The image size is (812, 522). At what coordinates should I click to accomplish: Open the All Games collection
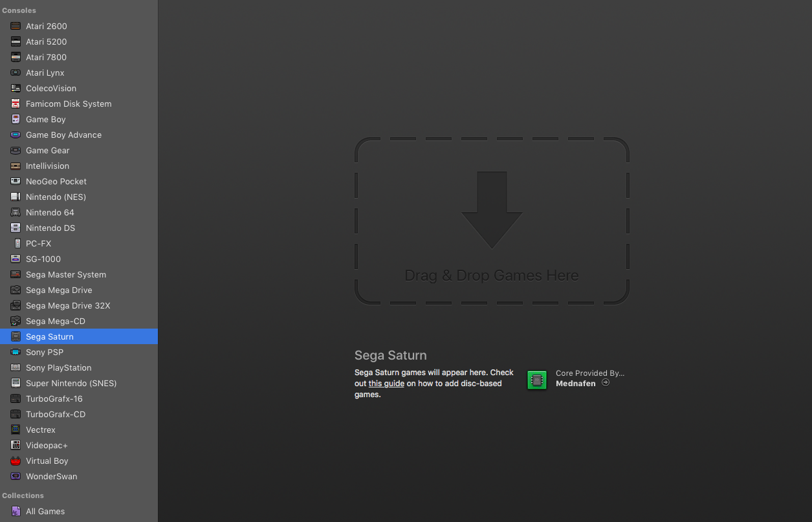[x=79, y=511]
